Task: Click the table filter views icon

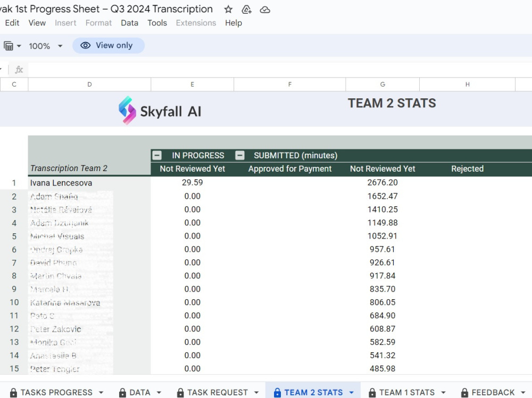Action: (9, 46)
